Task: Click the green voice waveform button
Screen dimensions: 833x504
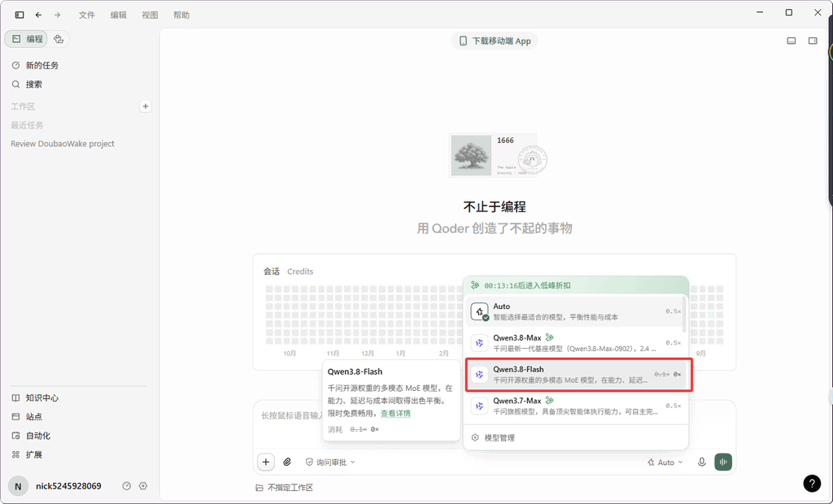Action: [x=723, y=462]
